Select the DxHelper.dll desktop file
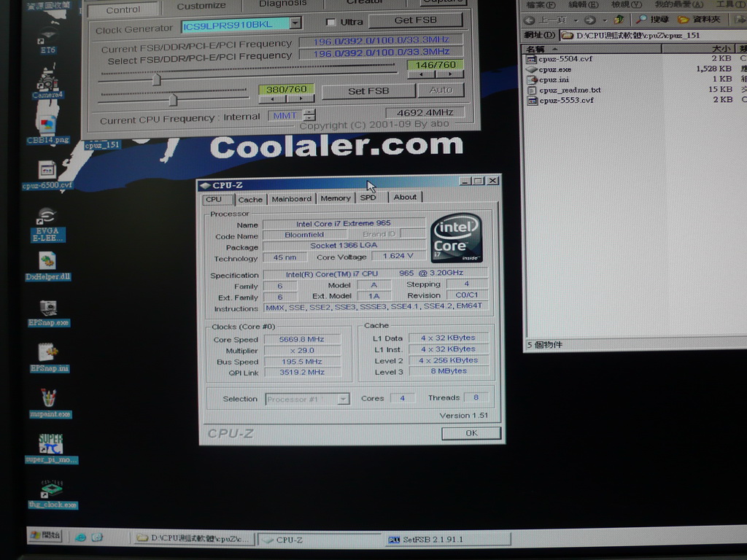The height and width of the screenshot is (560, 747). tap(47, 266)
